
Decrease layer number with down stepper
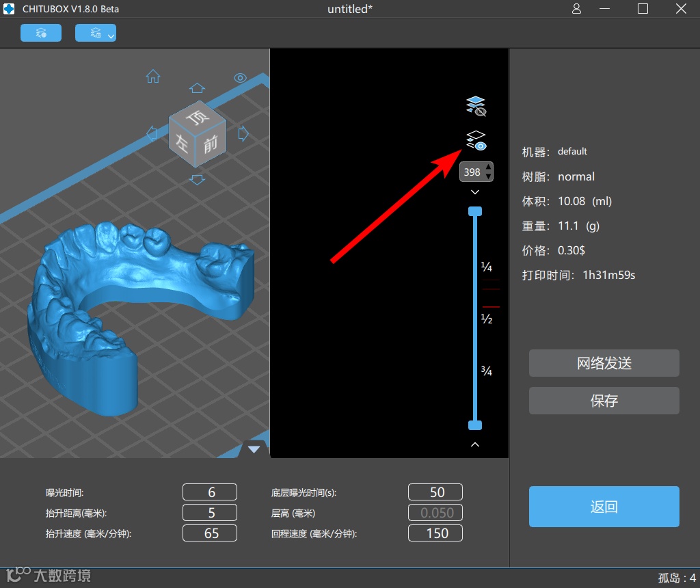[x=489, y=176]
